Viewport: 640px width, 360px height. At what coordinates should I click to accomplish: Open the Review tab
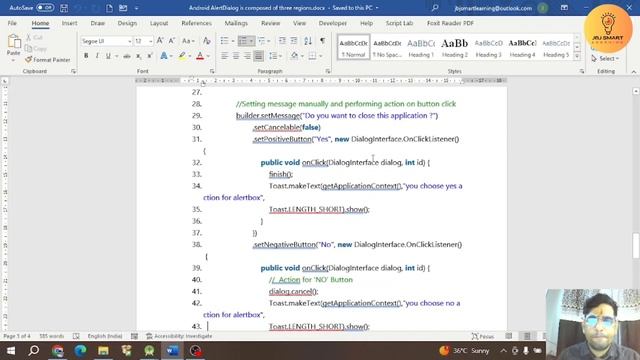pos(271,23)
